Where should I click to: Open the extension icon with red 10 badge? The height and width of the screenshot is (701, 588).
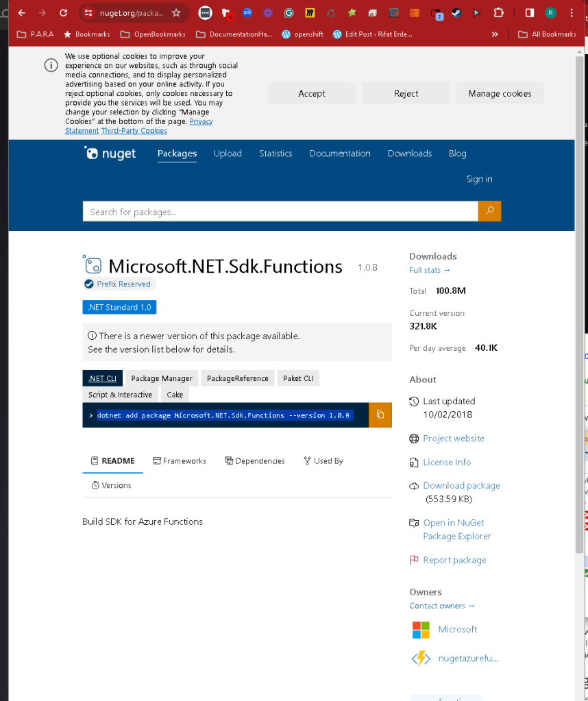(227, 14)
